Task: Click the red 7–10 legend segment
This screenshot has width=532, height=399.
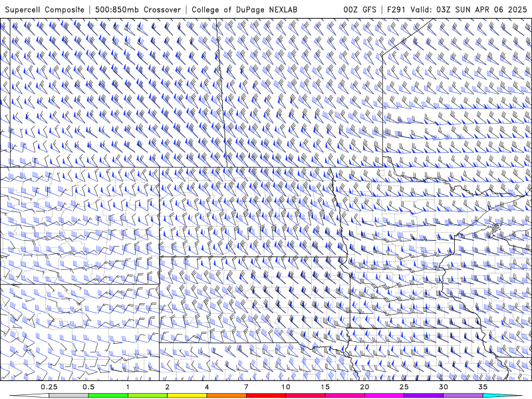Action: [266, 396]
